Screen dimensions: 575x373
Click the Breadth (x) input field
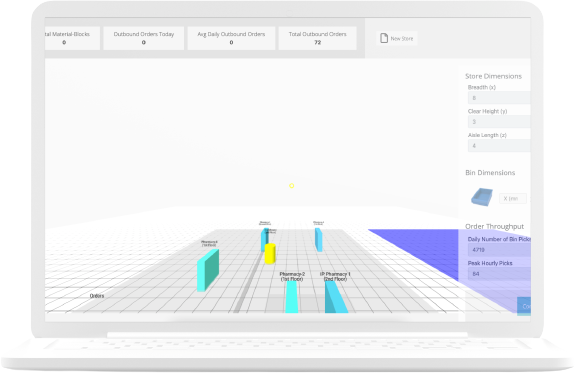coord(499,98)
